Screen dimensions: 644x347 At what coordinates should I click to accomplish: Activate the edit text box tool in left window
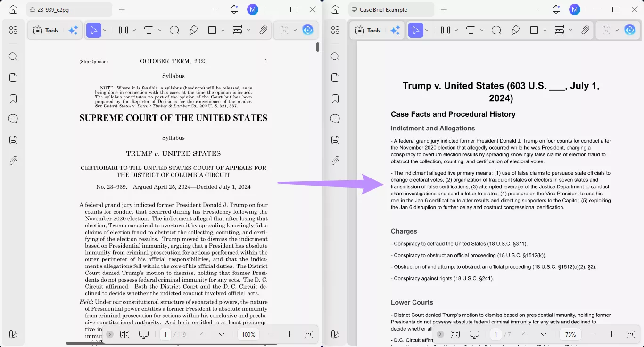tap(124, 30)
